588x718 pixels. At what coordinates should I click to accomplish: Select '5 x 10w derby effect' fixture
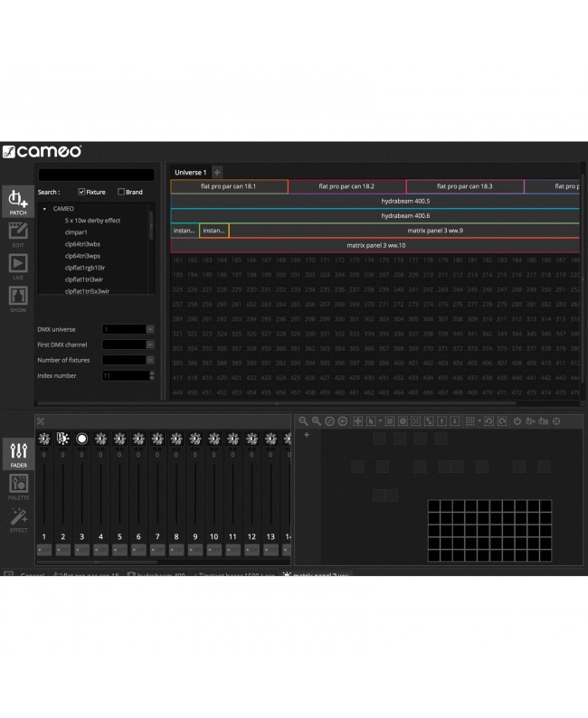click(92, 221)
